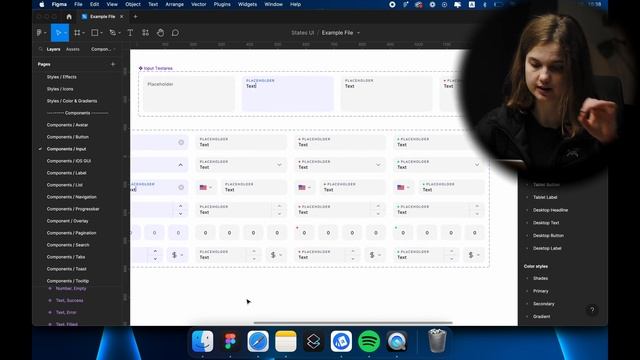640x360 pixels.
Task: Open the Object menu
Action: click(133, 4)
